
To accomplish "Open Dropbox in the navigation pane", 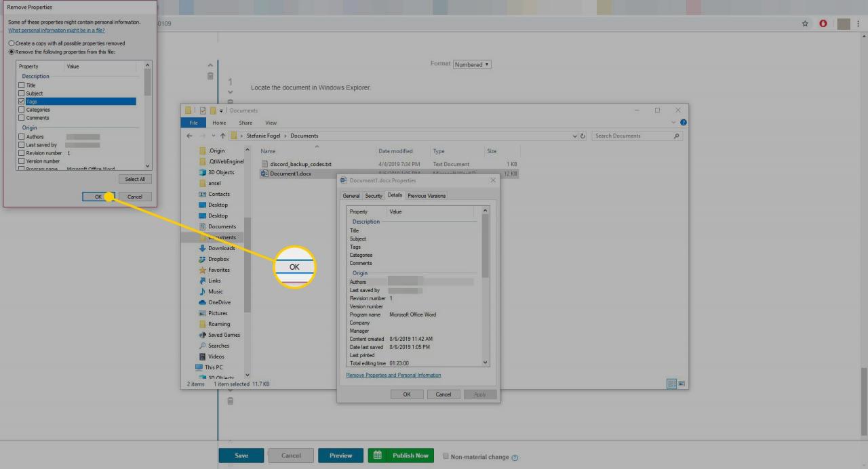I will pyautogui.click(x=214, y=259).
